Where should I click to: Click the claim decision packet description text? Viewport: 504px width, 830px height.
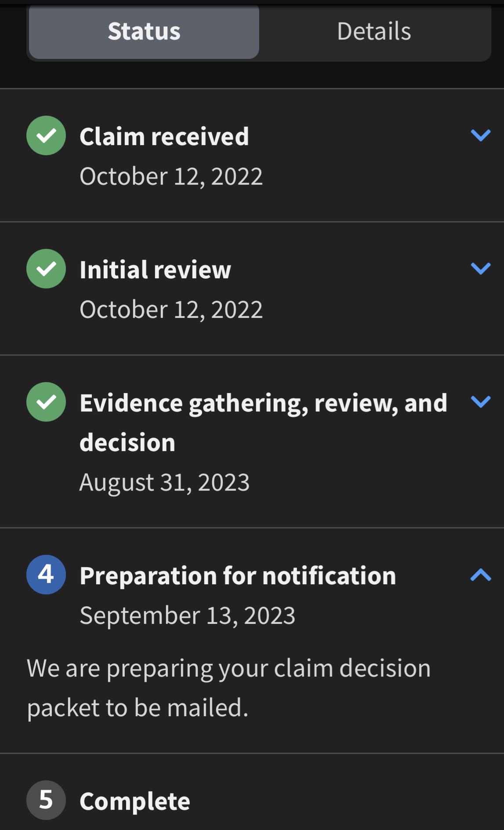(228, 688)
